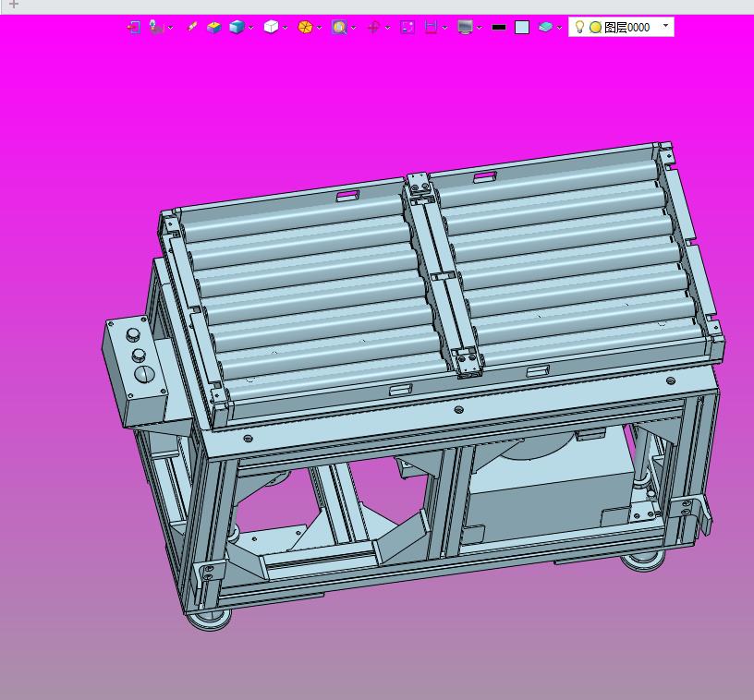
Task: Click the black line color swatch
Action: point(499,28)
